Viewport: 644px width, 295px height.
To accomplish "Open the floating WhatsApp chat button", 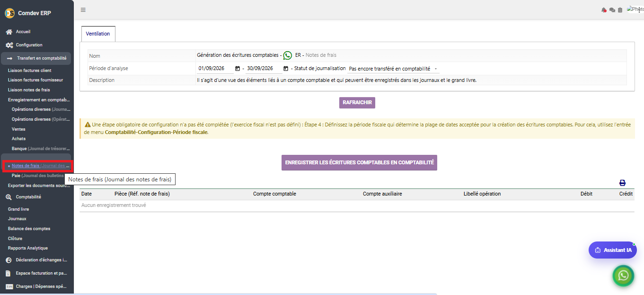I will click(623, 276).
